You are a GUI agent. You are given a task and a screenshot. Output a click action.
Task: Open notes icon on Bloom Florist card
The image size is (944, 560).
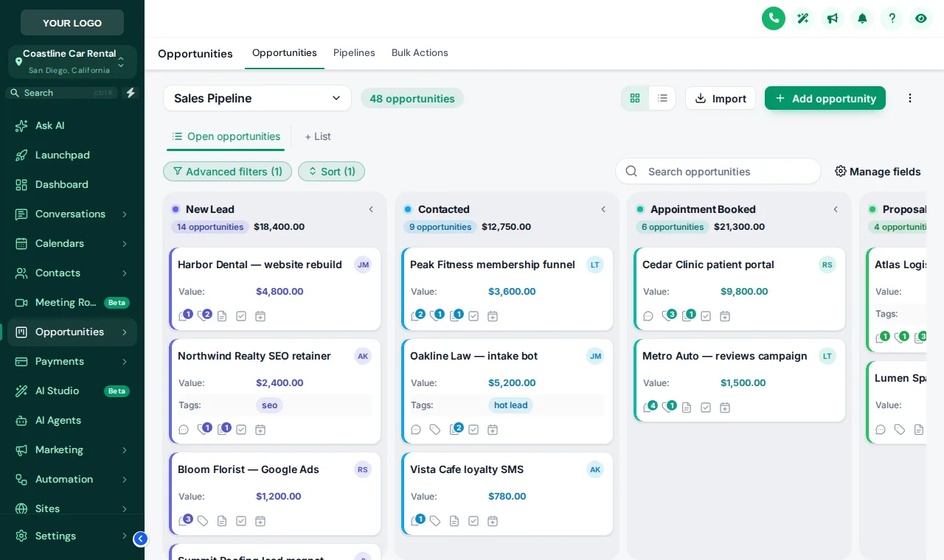pos(222,521)
